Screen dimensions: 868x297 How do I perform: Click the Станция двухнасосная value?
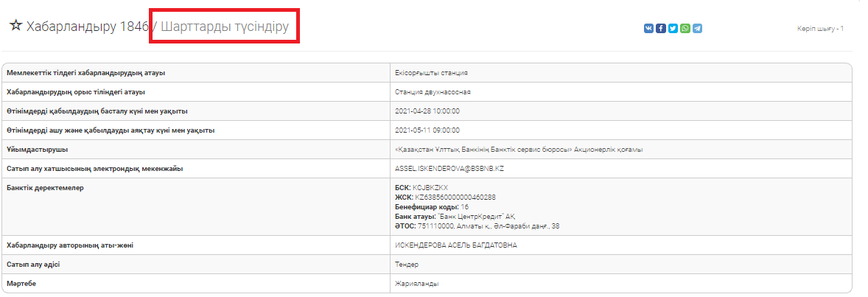(x=433, y=92)
